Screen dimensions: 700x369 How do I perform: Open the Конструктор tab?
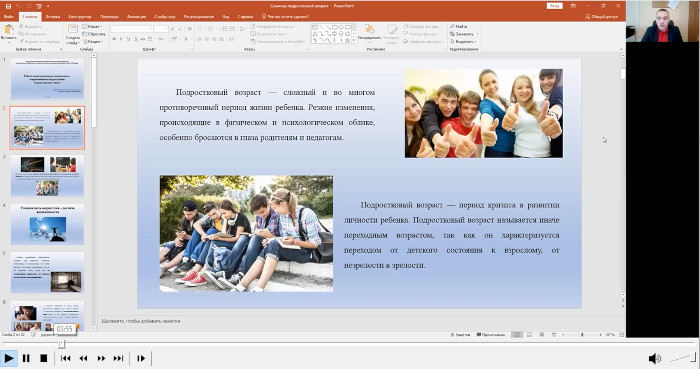coord(80,17)
